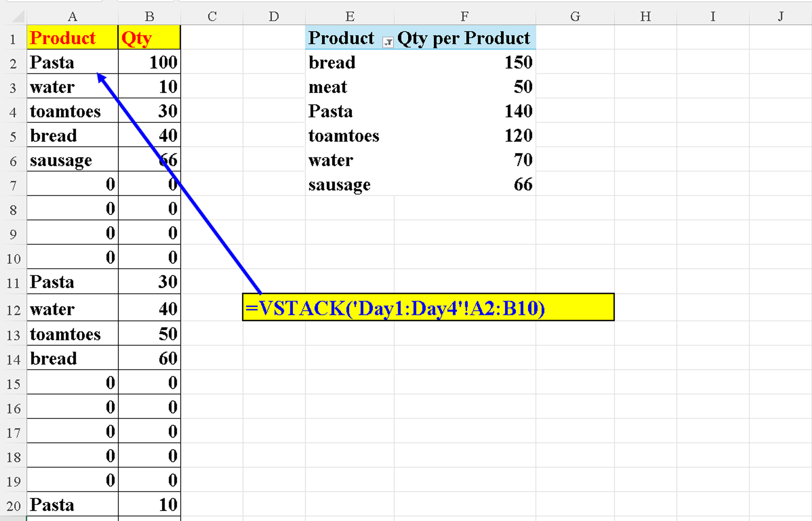Click the red Product header cell A1
The height and width of the screenshot is (521, 812).
coord(72,37)
